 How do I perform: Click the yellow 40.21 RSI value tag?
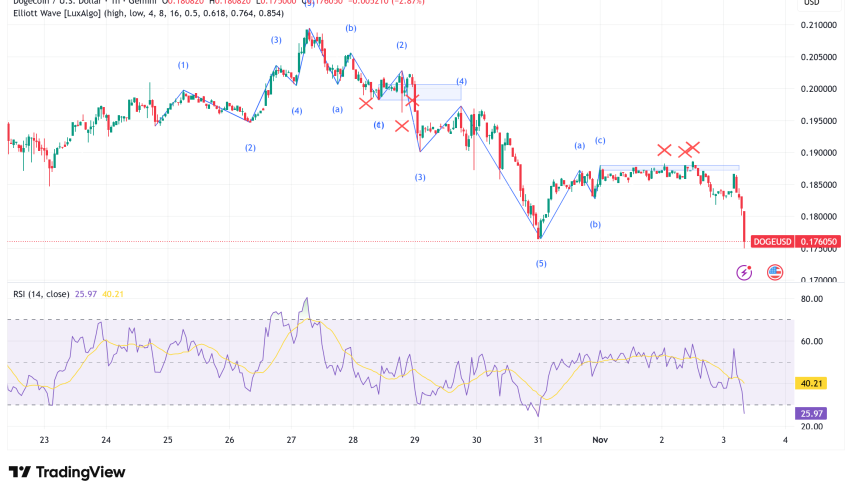pyautogui.click(x=811, y=383)
